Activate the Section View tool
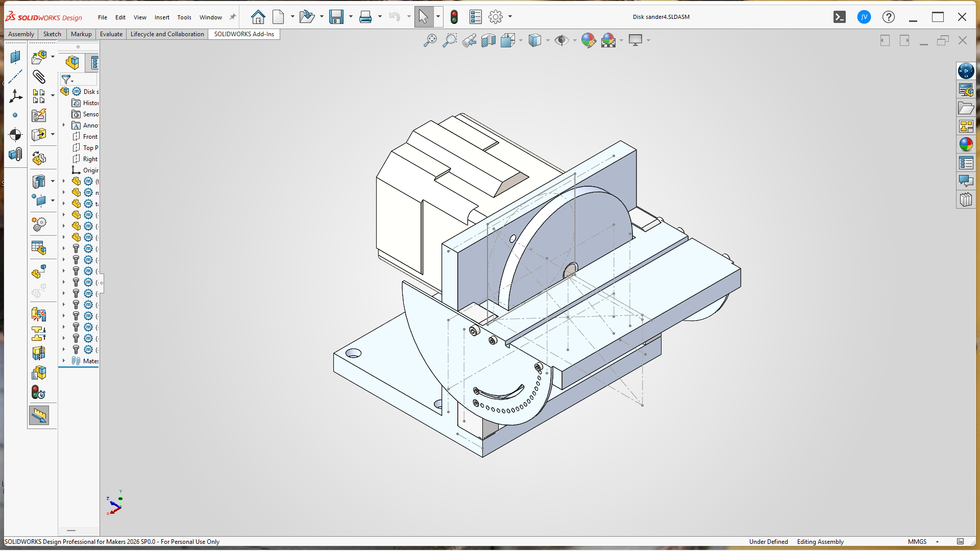This screenshot has width=980, height=551. tap(488, 40)
